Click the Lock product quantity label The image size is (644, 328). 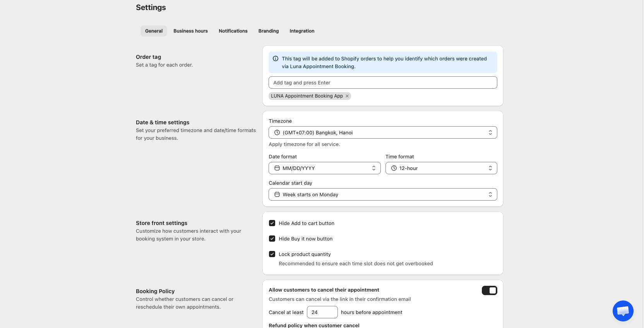[x=305, y=254]
